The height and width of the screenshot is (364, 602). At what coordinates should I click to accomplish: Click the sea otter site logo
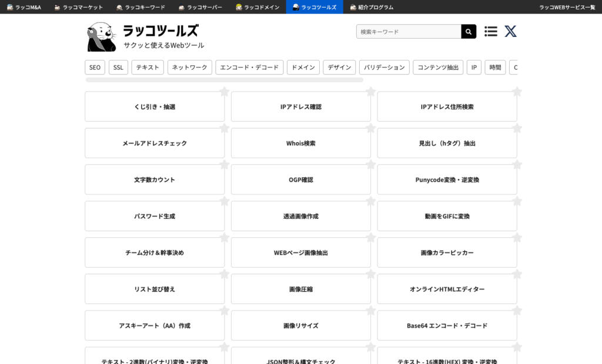[101, 36]
